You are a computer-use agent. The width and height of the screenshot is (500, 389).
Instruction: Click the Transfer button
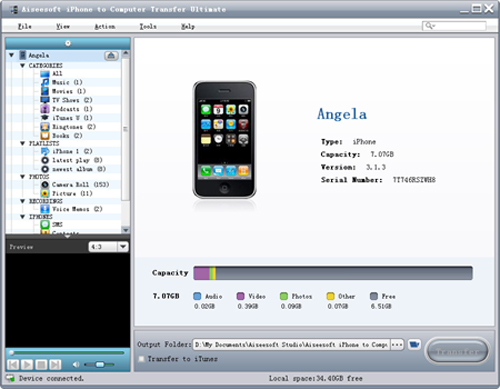(x=458, y=351)
